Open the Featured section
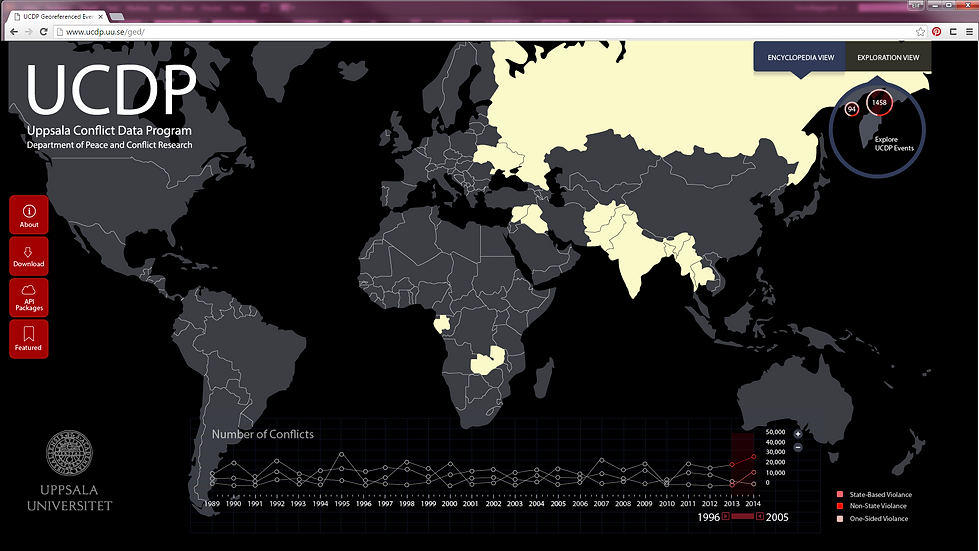The height and width of the screenshot is (551, 979). click(x=29, y=339)
